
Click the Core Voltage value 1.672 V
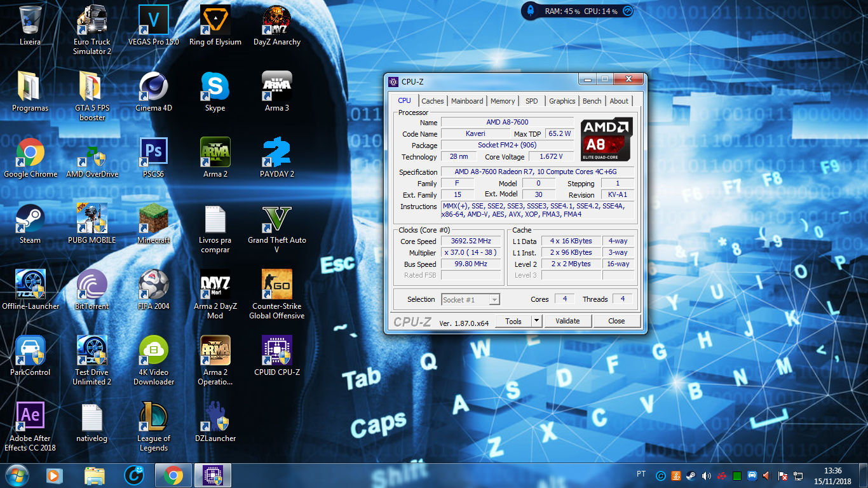(x=551, y=156)
